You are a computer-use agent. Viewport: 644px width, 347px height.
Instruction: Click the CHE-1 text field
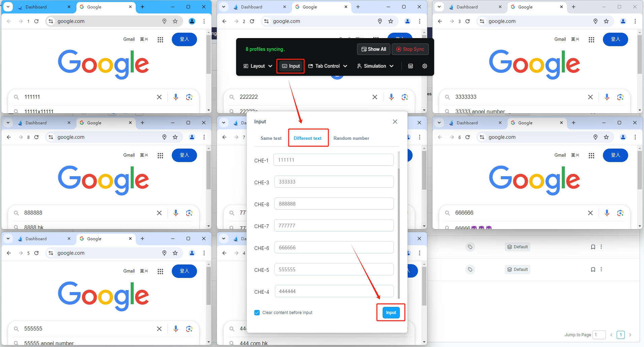click(x=333, y=160)
